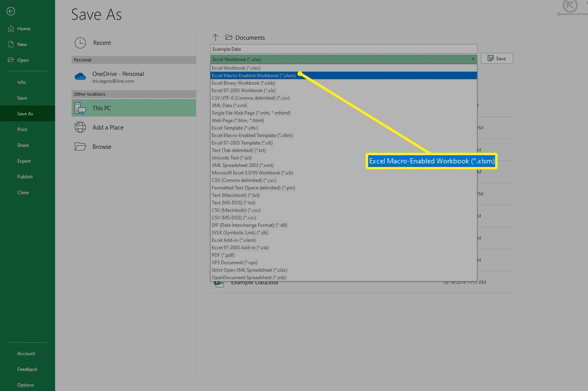Select Excel Workbook (*.xlsx) in the list
Screen dimensions: 588x391
point(344,68)
